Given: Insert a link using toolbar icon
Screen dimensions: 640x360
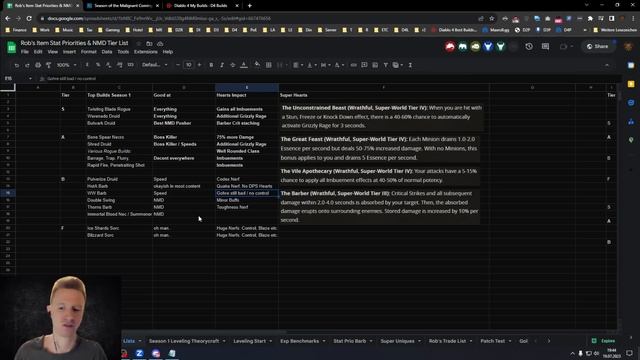Looking at the screenshot, I should tap(353, 65).
